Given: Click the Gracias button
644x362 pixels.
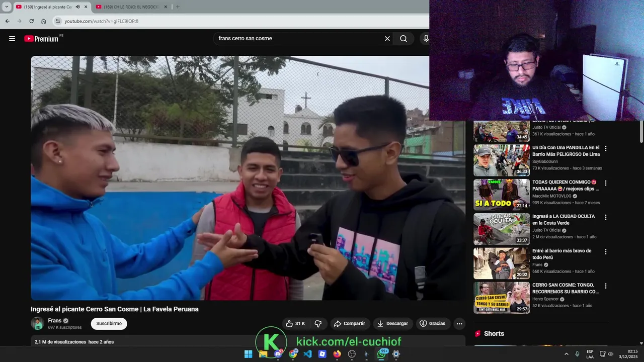Looking at the screenshot, I should pos(433,324).
